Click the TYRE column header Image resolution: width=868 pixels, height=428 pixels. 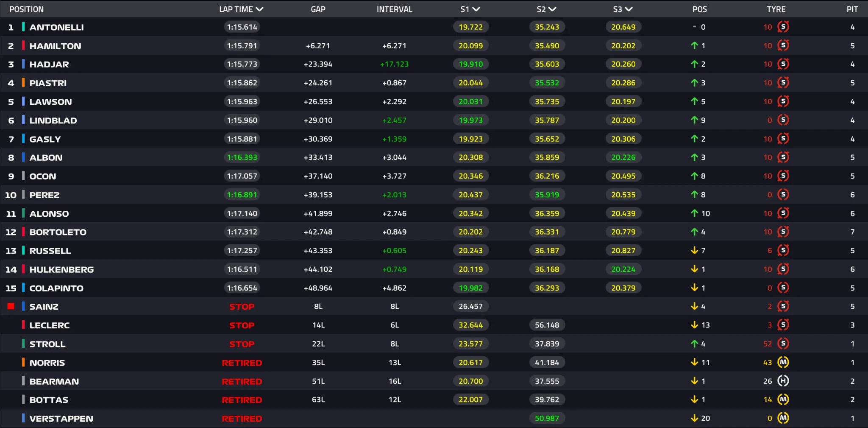point(776,9)
